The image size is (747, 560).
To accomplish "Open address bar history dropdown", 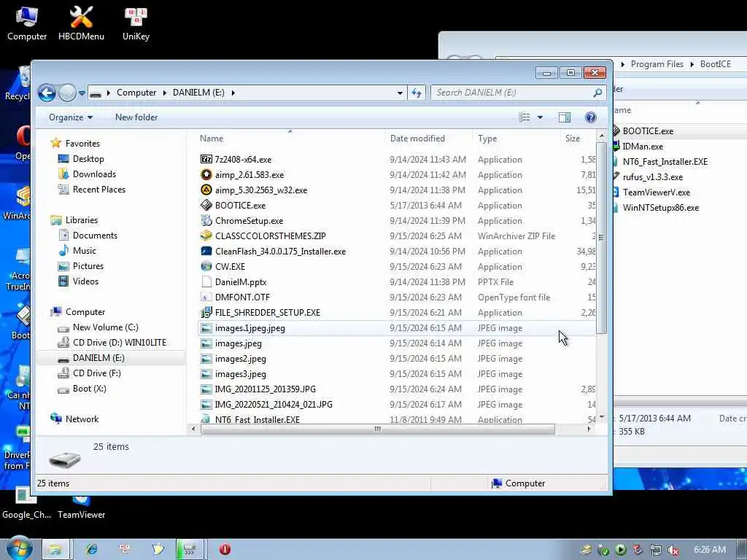I will [x=400, y=93].
